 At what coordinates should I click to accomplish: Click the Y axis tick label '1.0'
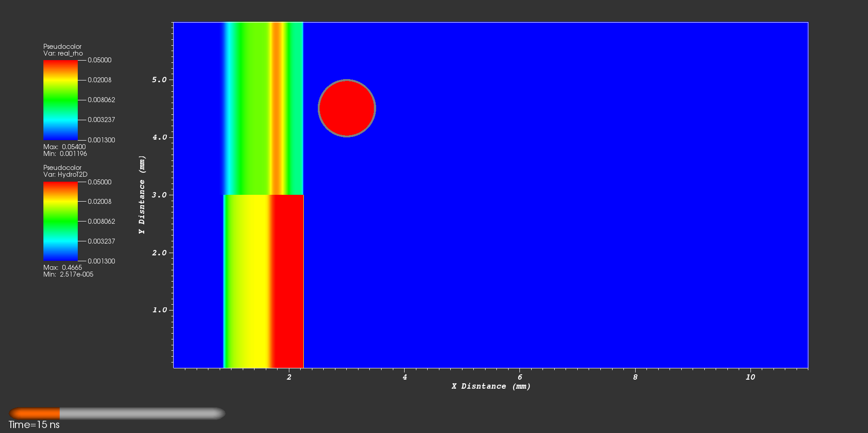159,310
